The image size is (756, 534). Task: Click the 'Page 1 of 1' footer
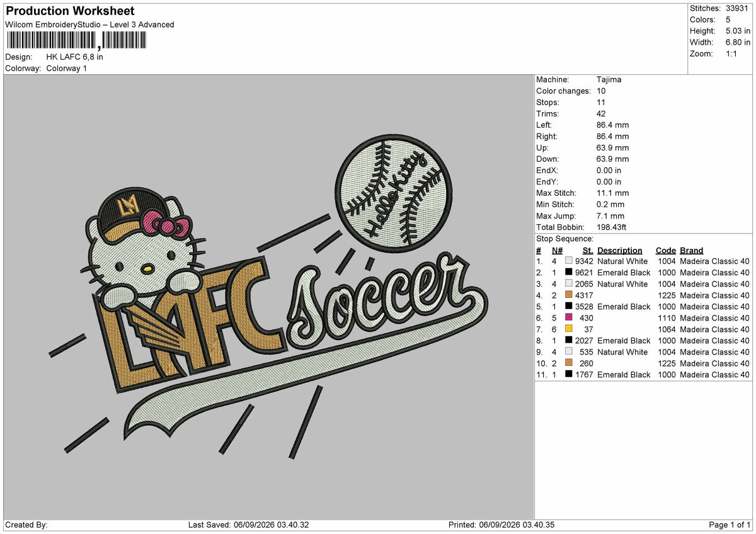pyautogui.click(x=730, y=525)
